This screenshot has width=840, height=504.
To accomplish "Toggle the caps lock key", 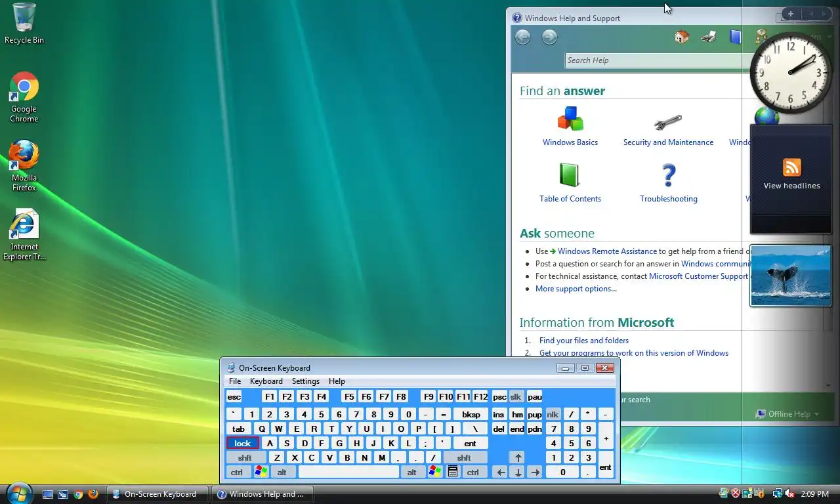I will tap(243, 443).
